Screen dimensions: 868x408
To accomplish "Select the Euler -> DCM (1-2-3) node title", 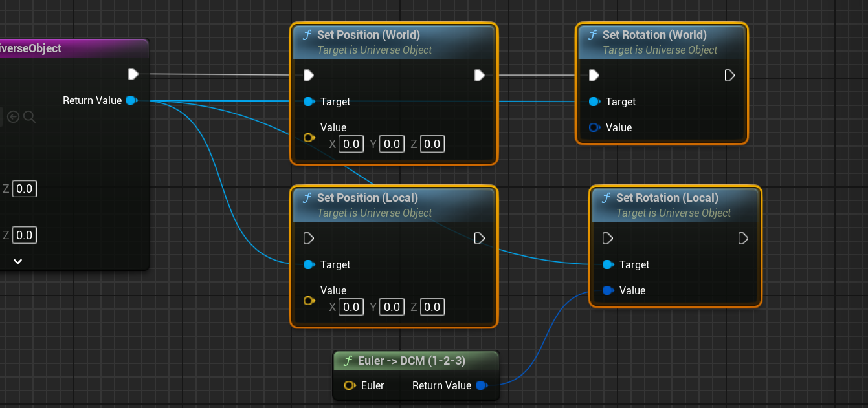I will 411,361.
